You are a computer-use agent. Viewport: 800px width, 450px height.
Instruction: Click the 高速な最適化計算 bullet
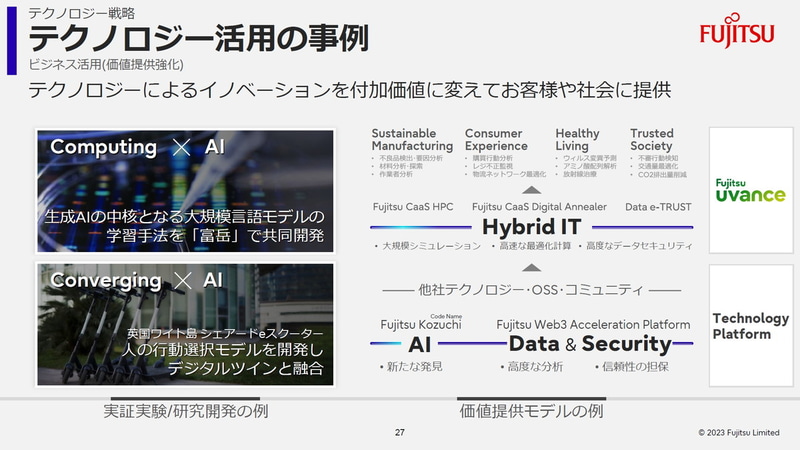pyautogui.click(x=531, y=246)
